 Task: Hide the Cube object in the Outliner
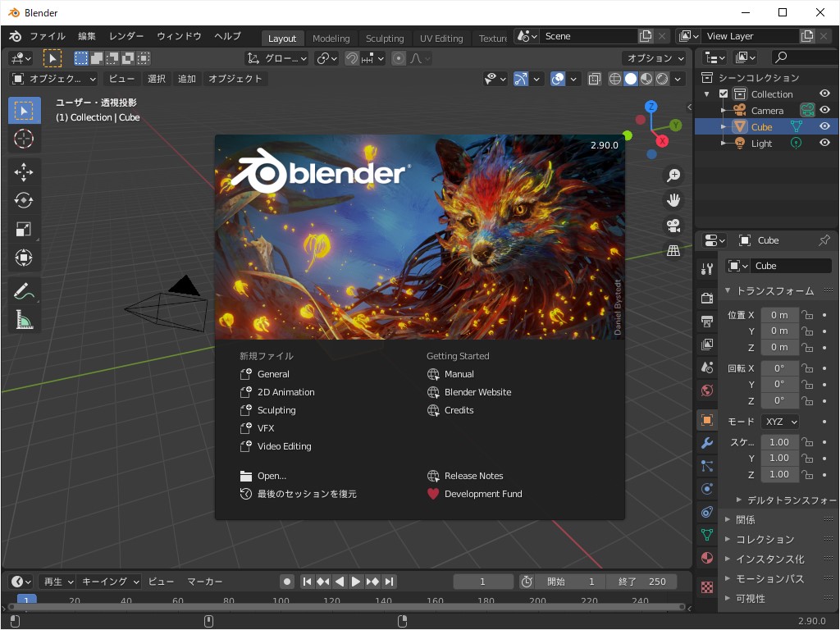coord(825,126)
